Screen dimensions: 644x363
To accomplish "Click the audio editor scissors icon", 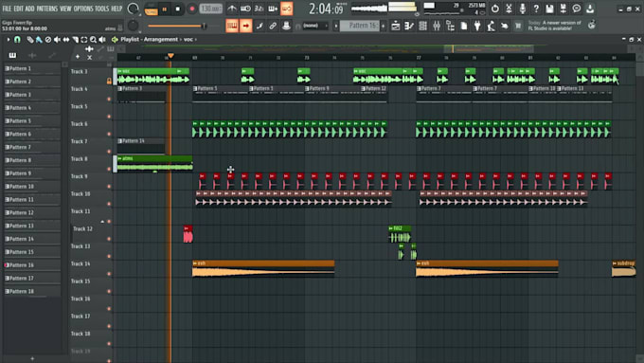I will click(509, 9).
